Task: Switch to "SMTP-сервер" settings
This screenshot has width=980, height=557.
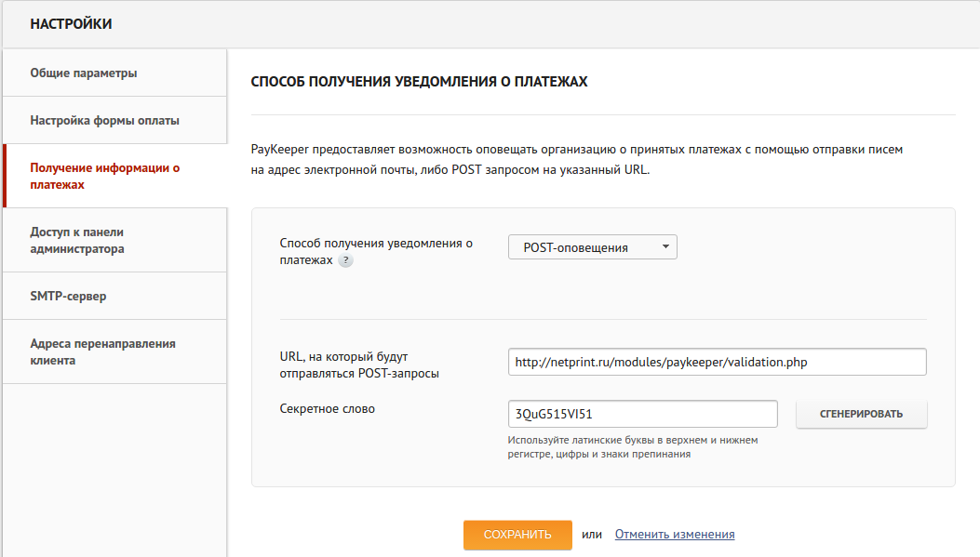Action: [x=69, y=295]
